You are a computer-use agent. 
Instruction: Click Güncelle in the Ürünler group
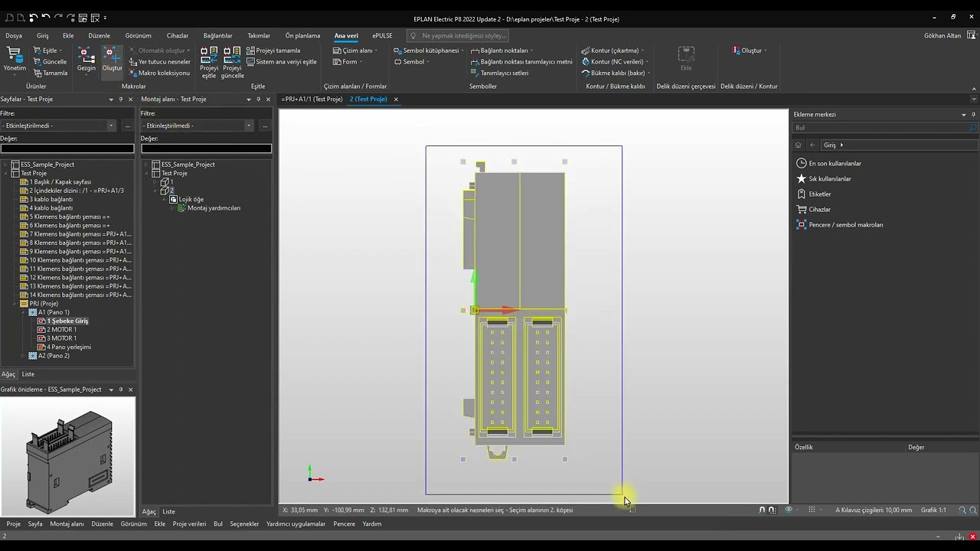tap(50, 62)
